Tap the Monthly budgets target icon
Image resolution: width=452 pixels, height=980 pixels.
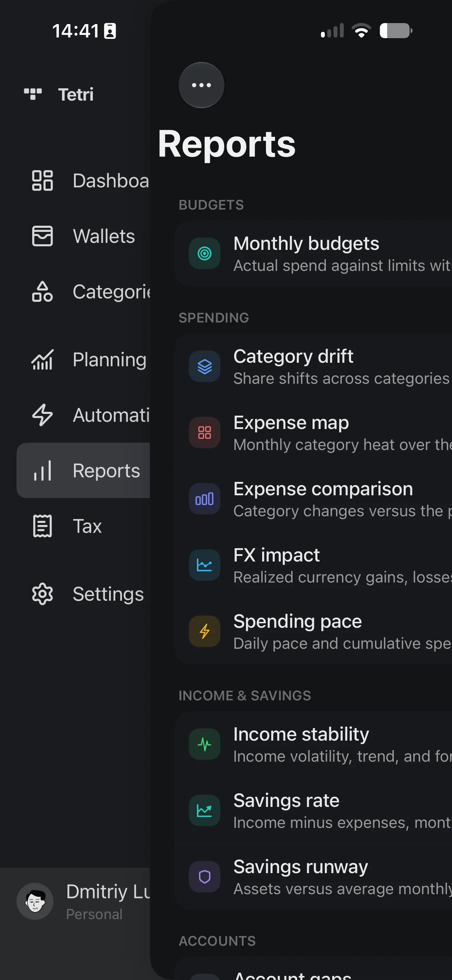204,253
